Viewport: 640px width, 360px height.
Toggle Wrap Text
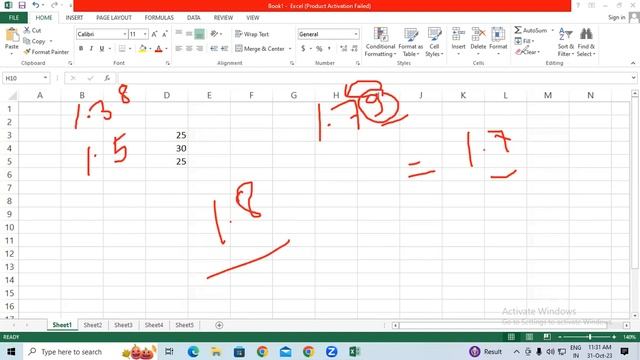pos(252,34)
